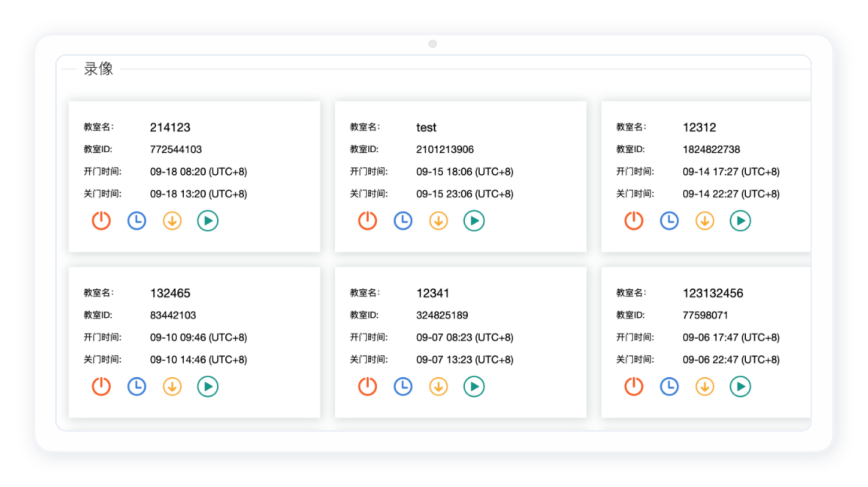868x487 pixels.
Task: Select classroom name test
Action: click(426, 127)
